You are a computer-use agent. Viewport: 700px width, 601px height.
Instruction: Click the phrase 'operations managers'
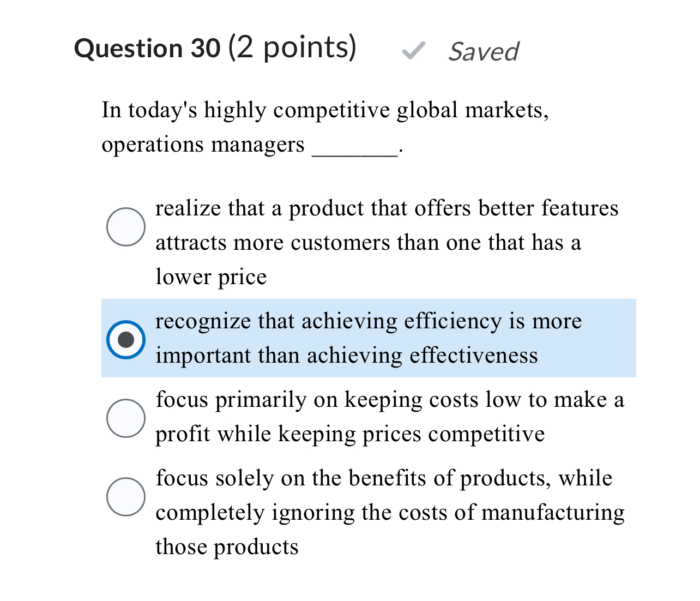[202, 145]
